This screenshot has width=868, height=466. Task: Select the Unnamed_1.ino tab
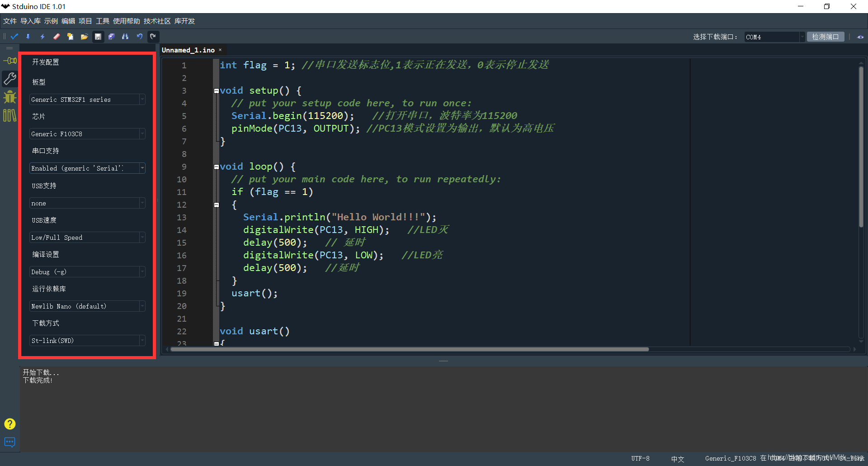tap(188, 50)
